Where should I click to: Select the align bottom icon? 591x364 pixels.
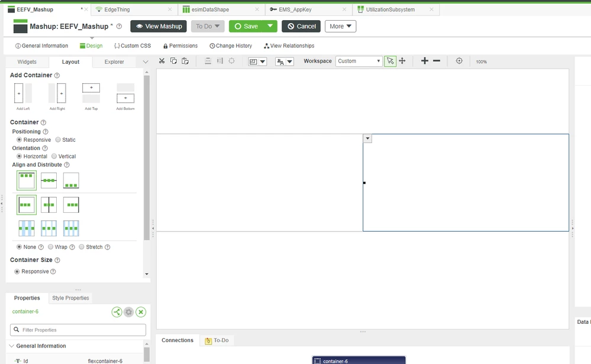point(71,181)
